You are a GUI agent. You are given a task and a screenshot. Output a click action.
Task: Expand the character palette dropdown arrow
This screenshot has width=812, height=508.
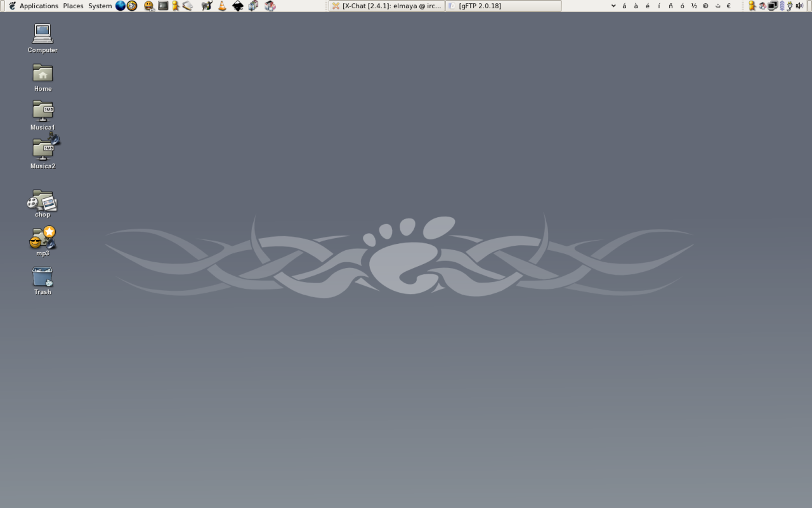click(x=613, y=6)
